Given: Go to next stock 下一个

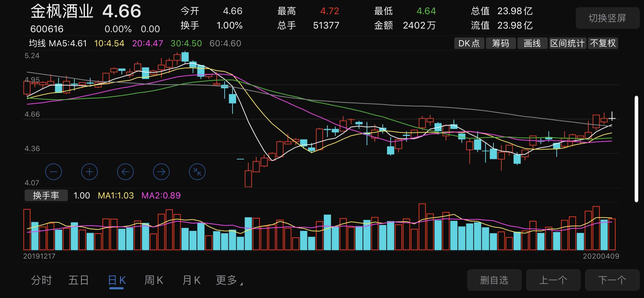Looking at the screenshot, I should [x=612, y=280].
